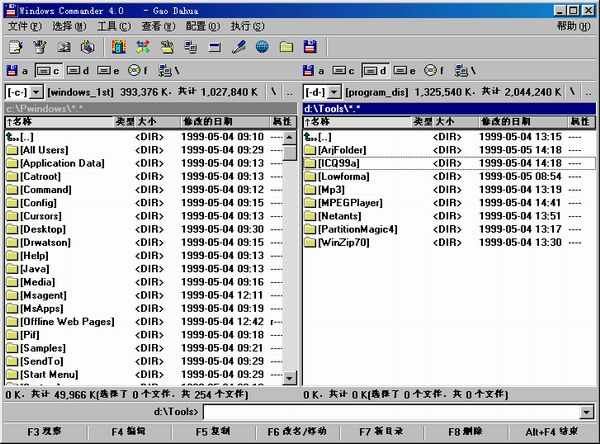Select [Offline Web Pages] folder

(x=145, y=322)
